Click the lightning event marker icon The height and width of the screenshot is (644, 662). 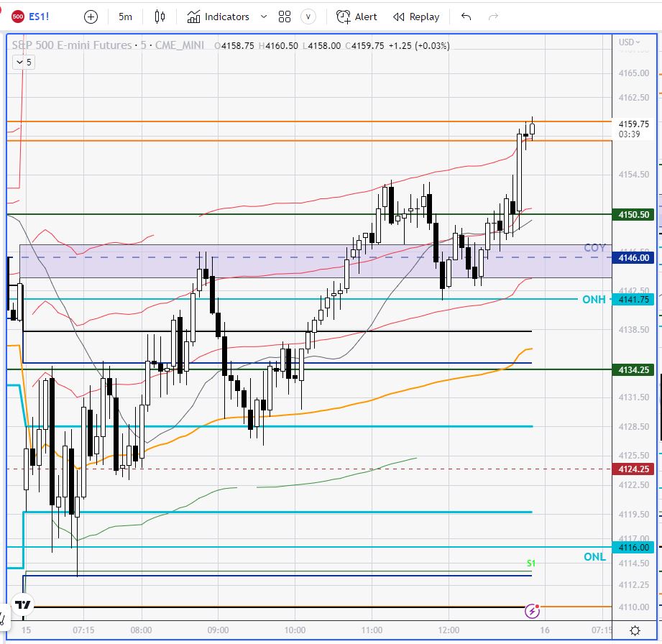(x=532, y=611)
